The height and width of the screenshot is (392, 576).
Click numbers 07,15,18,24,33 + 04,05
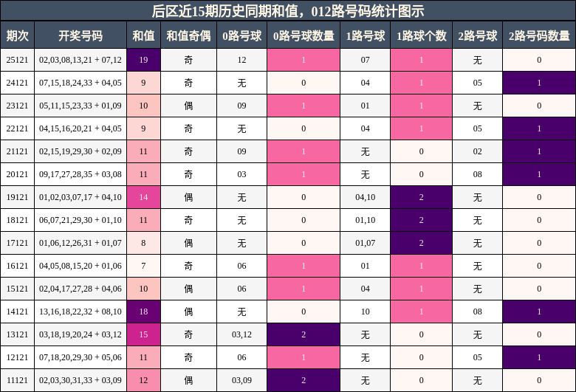tap(80, 83)
